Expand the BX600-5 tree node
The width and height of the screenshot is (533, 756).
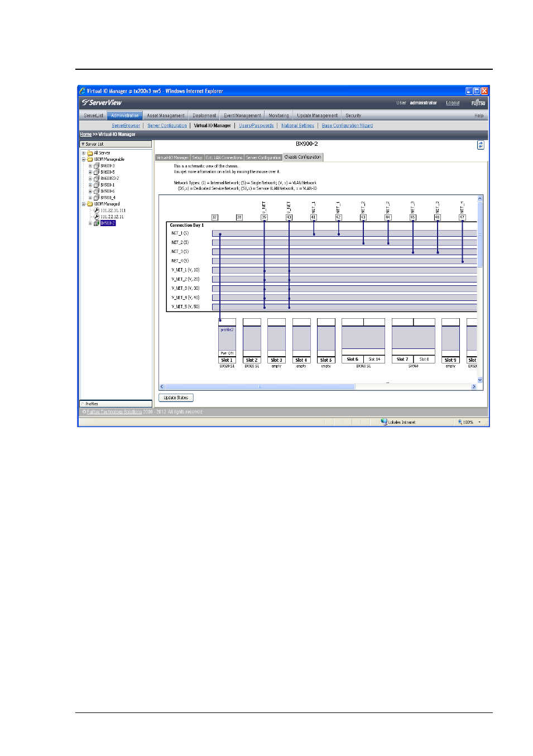click(90, 172)
